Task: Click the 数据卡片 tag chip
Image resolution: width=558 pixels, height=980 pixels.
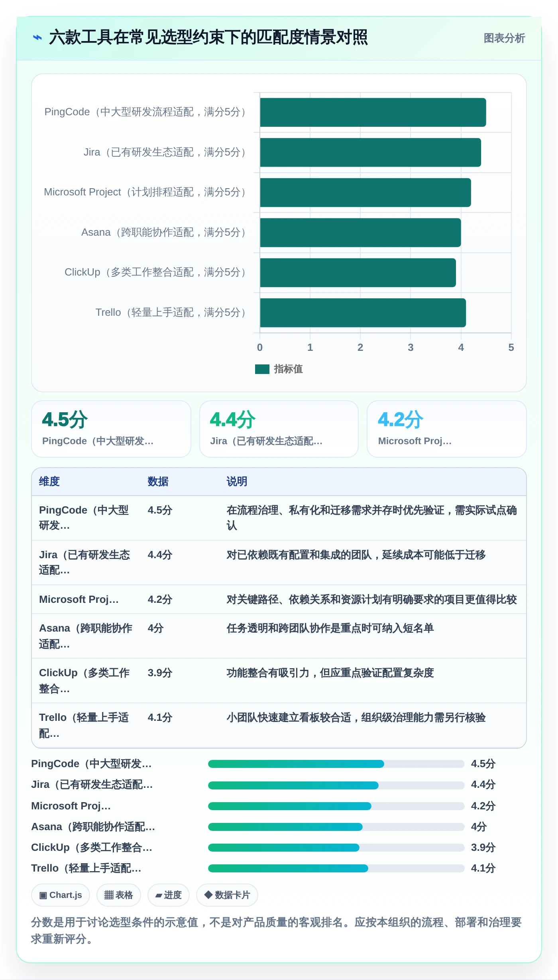Action: 227,895
